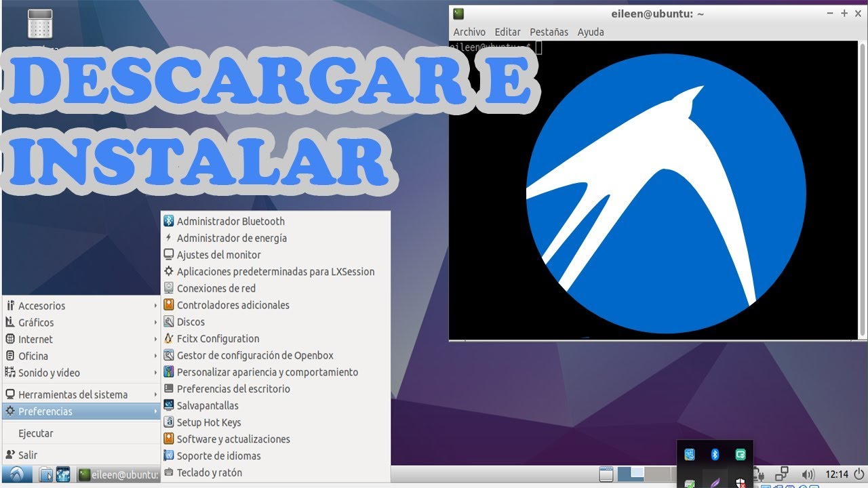Click the Conexiones de red icon
Screen dimensions: 868x488
click(170, 288)
